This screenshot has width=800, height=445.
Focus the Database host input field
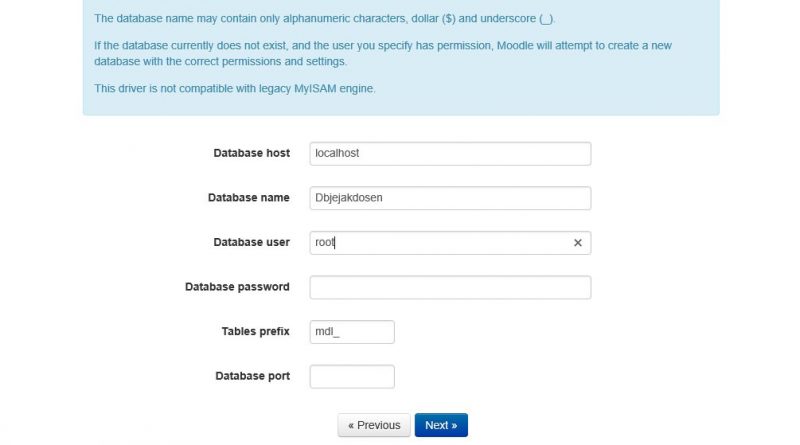pyautogui.click(x=450, y=154)
